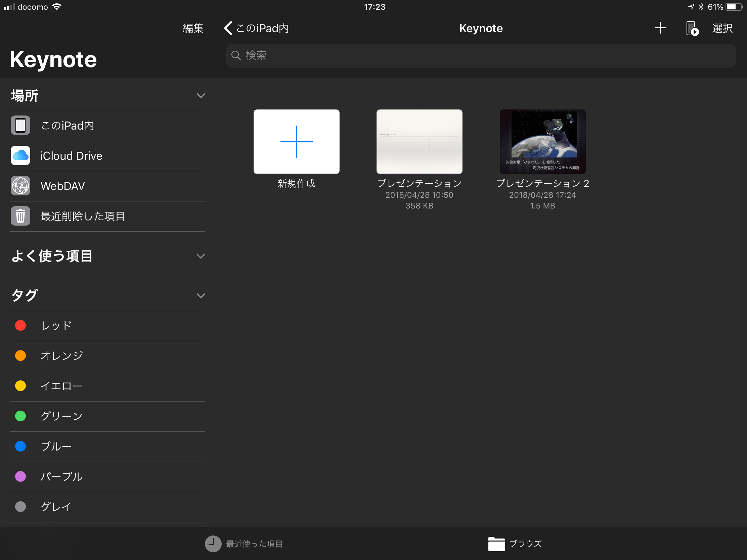Open the プレゼンテーション 2 satellite thumbnail
This screenshot has height=560, width=747.
(542, 141)
